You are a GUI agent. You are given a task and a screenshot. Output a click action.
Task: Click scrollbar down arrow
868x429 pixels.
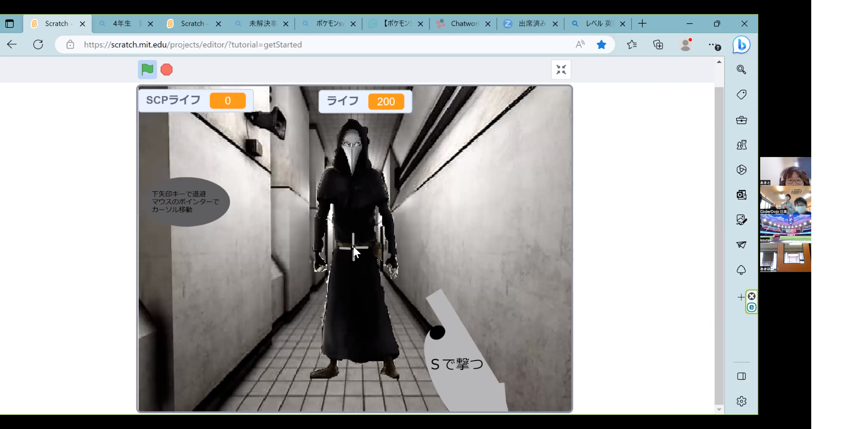click(x=719, y=410)
